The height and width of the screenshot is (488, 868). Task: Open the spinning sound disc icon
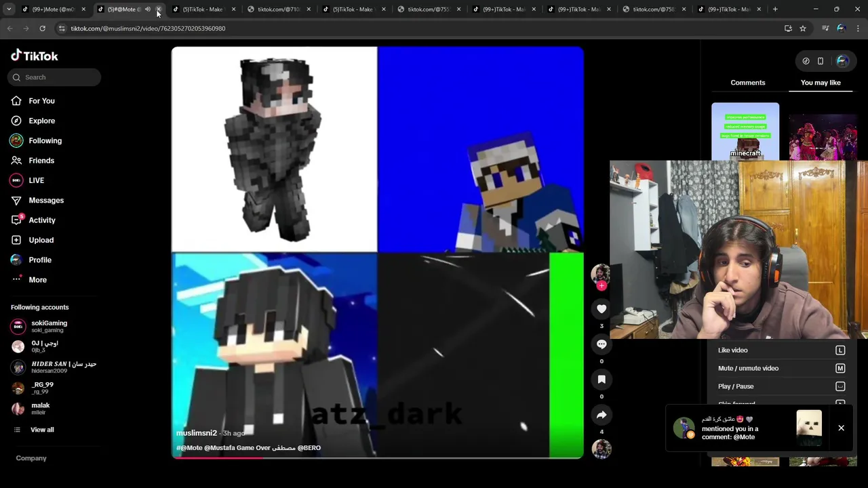[x=601, y=449]
